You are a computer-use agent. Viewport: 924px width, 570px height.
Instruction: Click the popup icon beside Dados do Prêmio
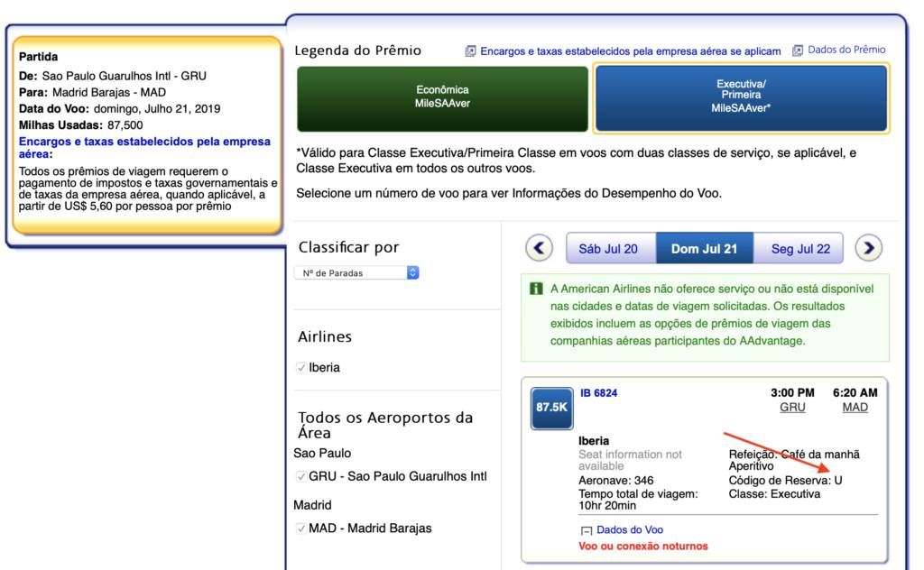(798, 51)
